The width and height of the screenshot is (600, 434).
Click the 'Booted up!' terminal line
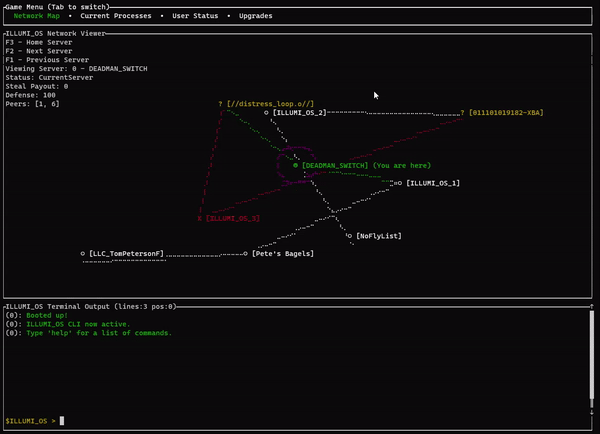point(37,315)
